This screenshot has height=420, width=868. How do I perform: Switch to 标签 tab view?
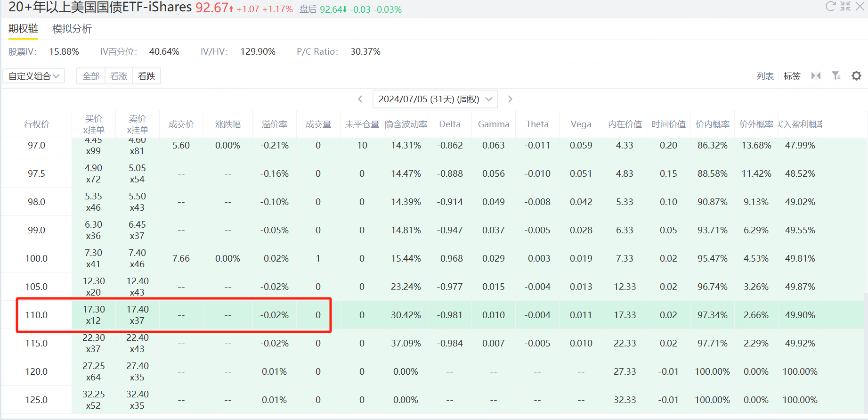coord(792,76)
